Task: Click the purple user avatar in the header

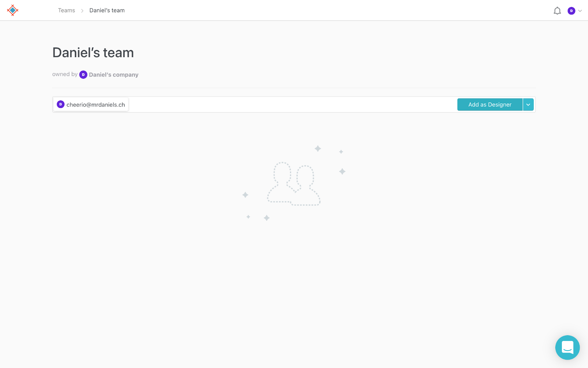Action: pos(571,11)
